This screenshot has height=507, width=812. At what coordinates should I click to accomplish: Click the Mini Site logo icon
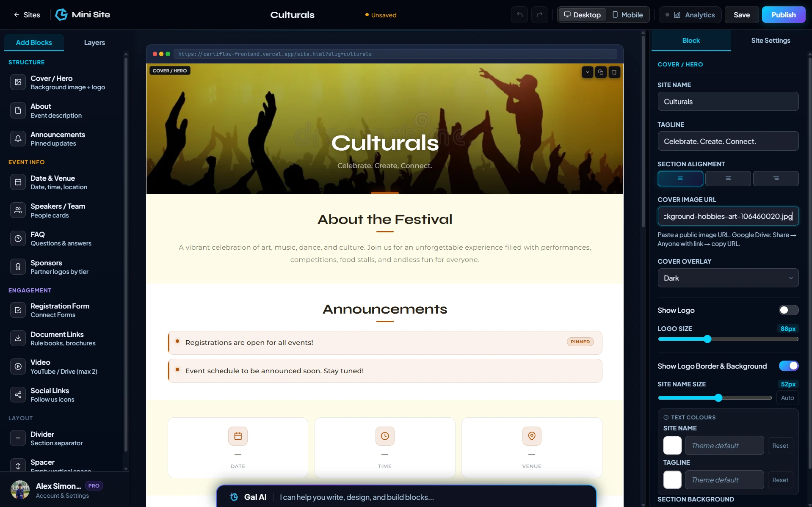[x=61, y=15]
